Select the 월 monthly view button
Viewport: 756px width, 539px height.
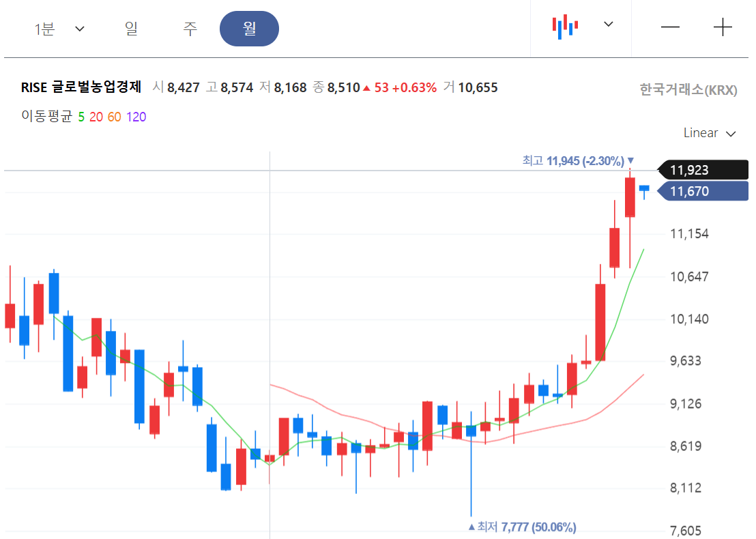click(x=249, y=29)
